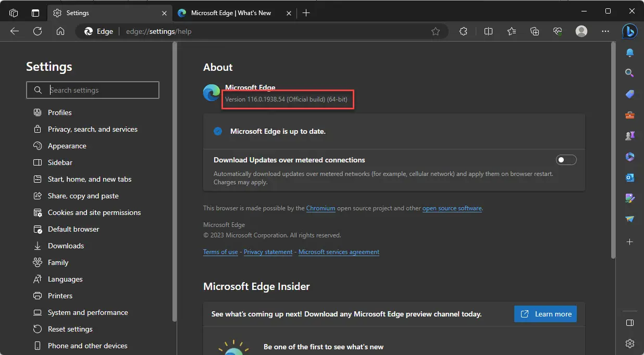The image size is (644, 355).
Task: Open Microsoft services agreement link
Action: click(x=339, y=252)
